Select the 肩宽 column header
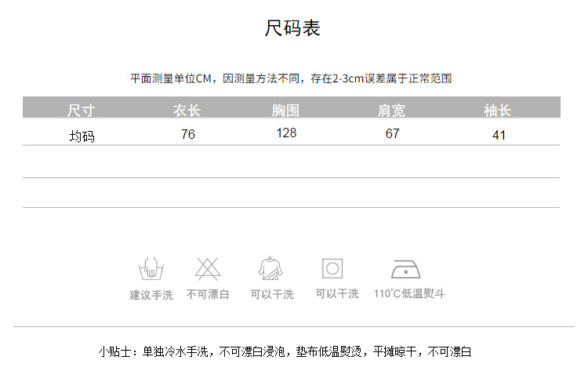This screenshot has width=588, height=371. (392, 110)
